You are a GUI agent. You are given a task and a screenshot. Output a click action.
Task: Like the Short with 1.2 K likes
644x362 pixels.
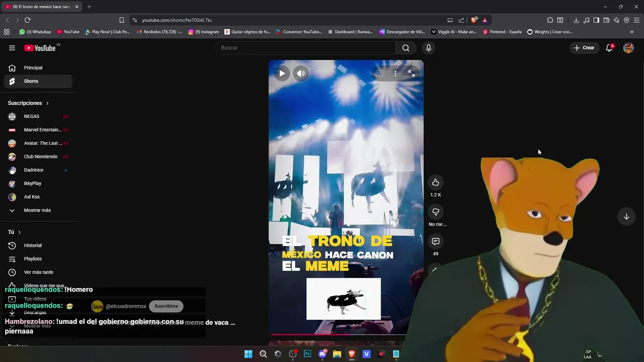coord(436,183)
